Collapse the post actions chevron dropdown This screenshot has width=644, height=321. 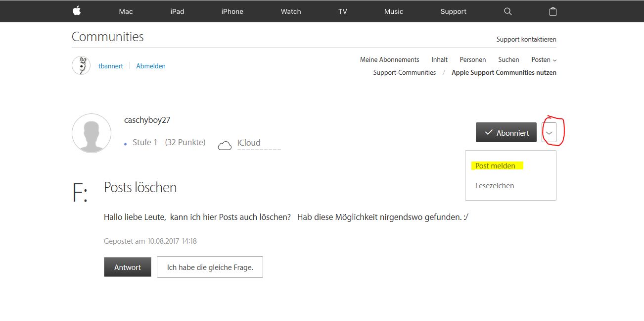(549, 133)
